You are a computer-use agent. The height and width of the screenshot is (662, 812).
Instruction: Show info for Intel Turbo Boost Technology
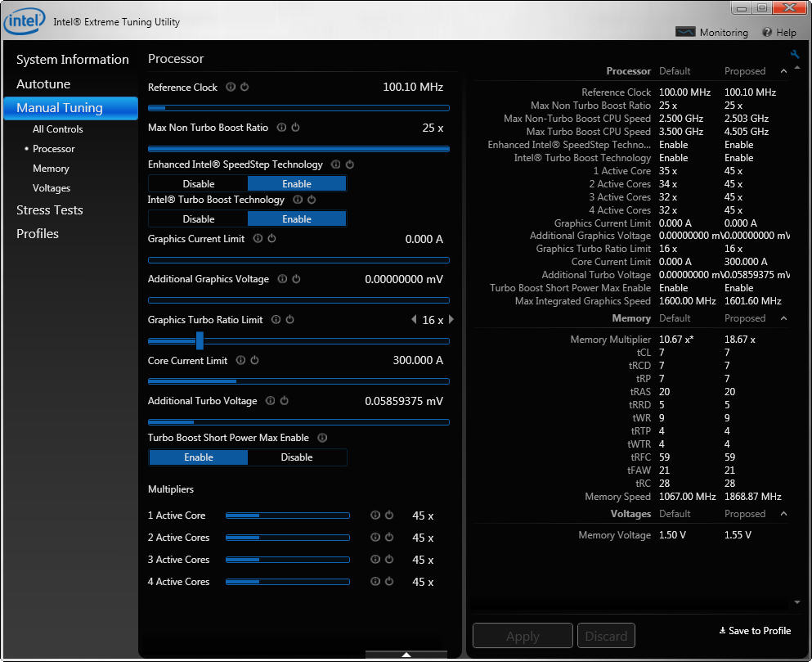[298, 200]
